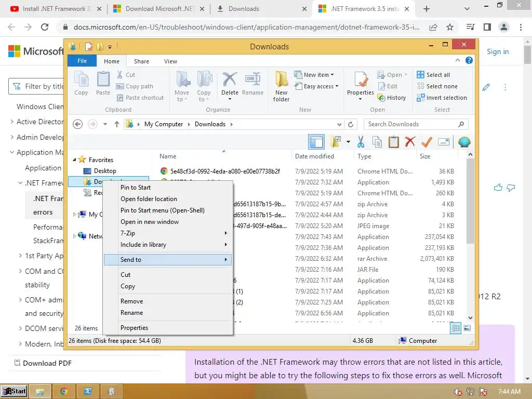532x399 pixels.
Task: Go up one folder level with the arrow
Action: coord(117,124)
